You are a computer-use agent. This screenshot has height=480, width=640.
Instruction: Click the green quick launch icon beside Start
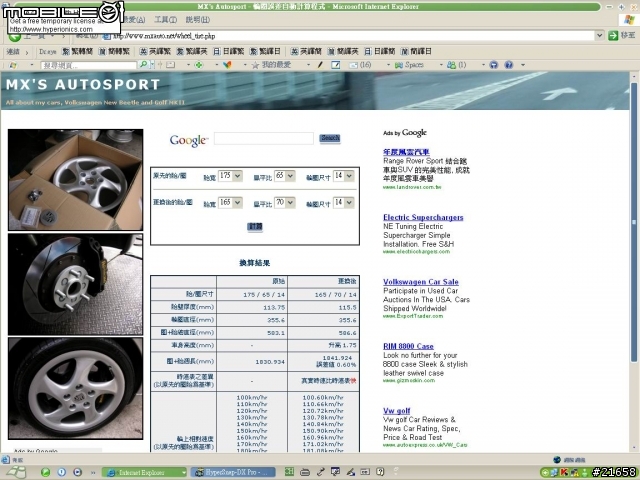(x=45, y=472)
